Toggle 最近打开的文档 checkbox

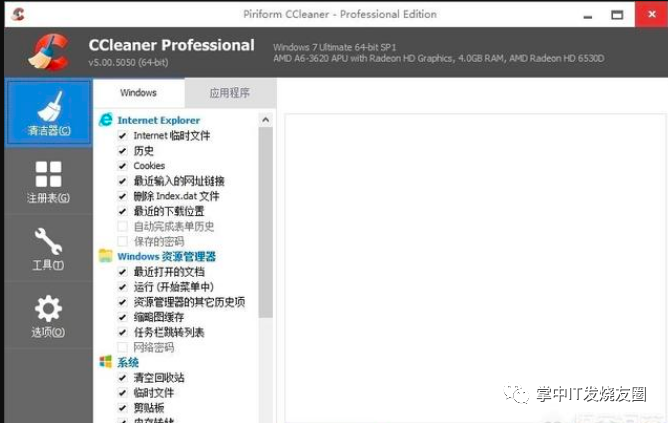click(x=122, y=272)
